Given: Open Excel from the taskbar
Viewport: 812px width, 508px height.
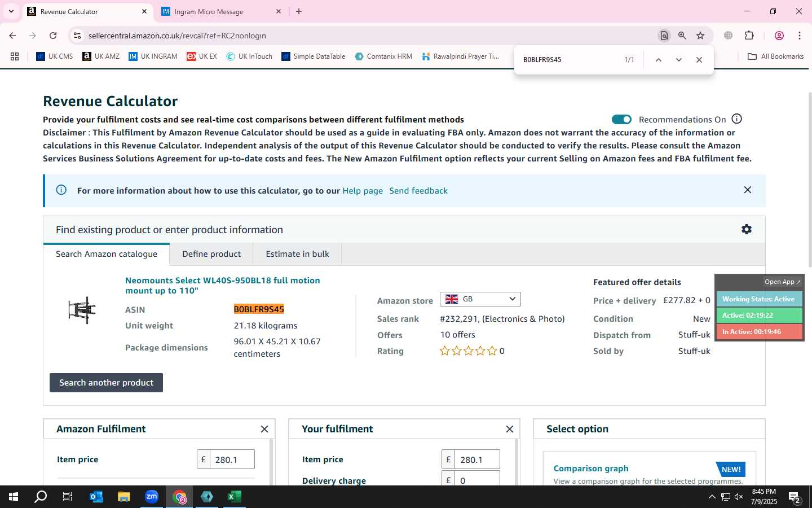Looking at the screenshot, I should [x=234, y=497].
